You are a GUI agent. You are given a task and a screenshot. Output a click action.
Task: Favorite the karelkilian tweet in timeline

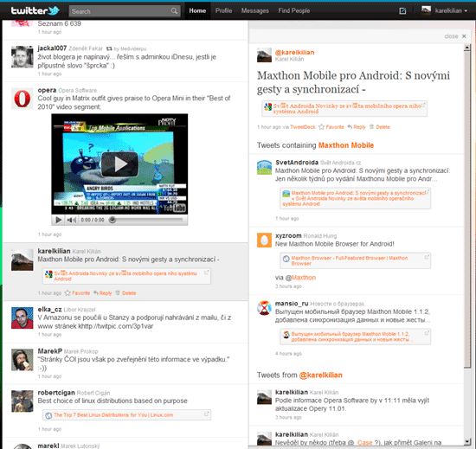coord(80,293)
